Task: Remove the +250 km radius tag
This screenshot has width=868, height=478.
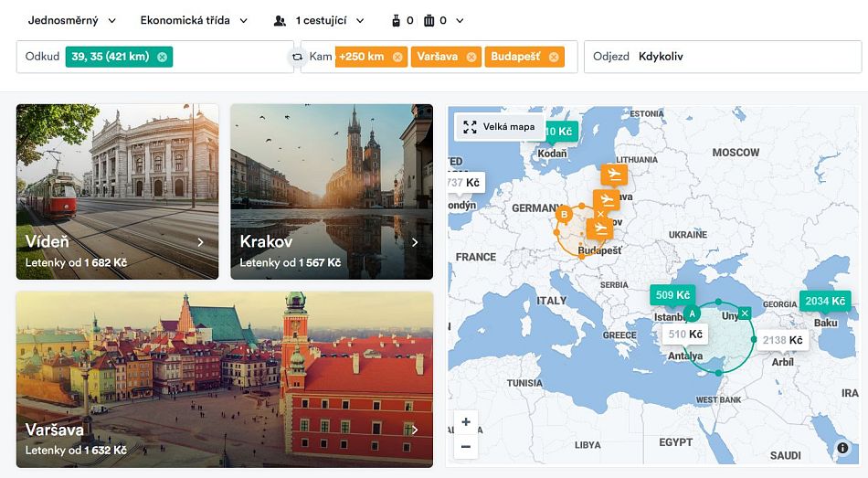Action: 397,57
